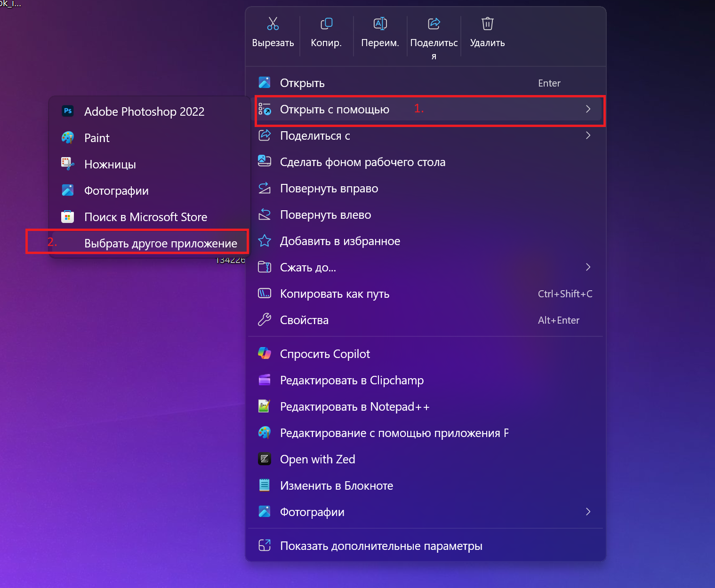Select the Переим. rename icon
The image size is (715, 588).
click(380, 24)
